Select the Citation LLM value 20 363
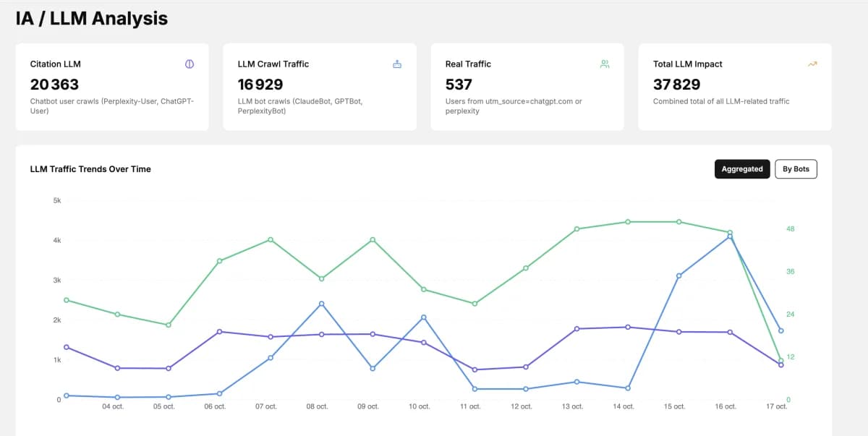 pyautogui.click(x=55, y=84)
